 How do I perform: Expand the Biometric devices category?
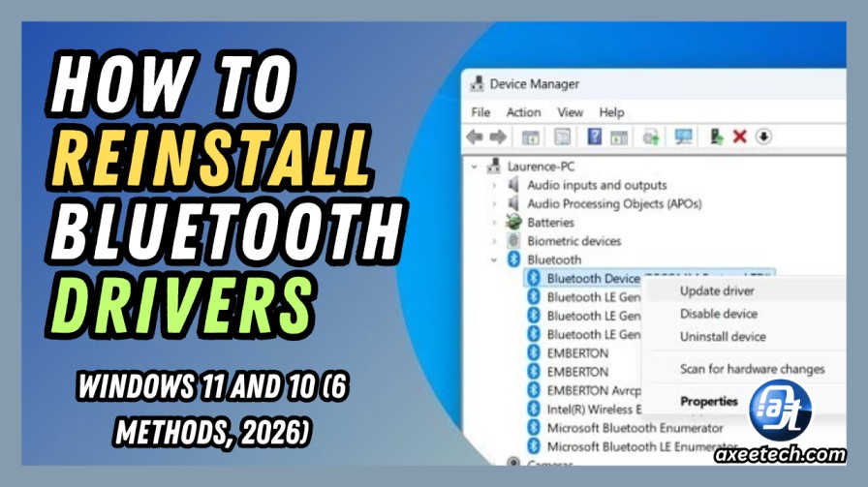coord(494,241)
